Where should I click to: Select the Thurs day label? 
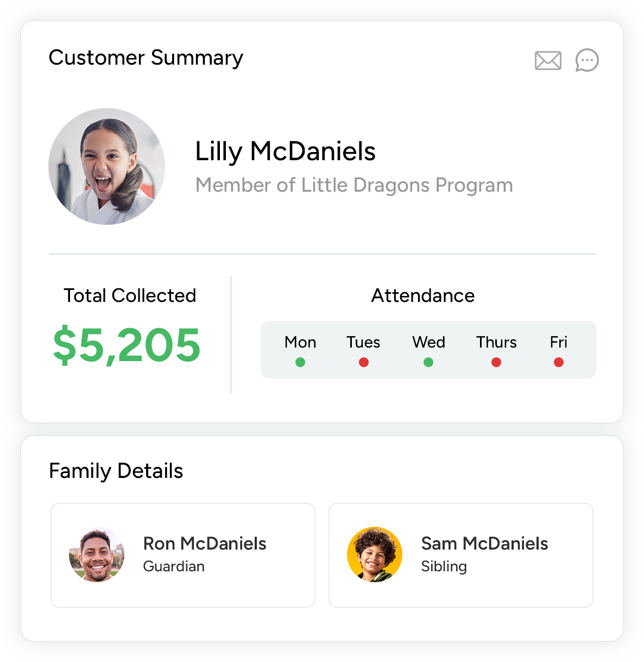[496, 342]
